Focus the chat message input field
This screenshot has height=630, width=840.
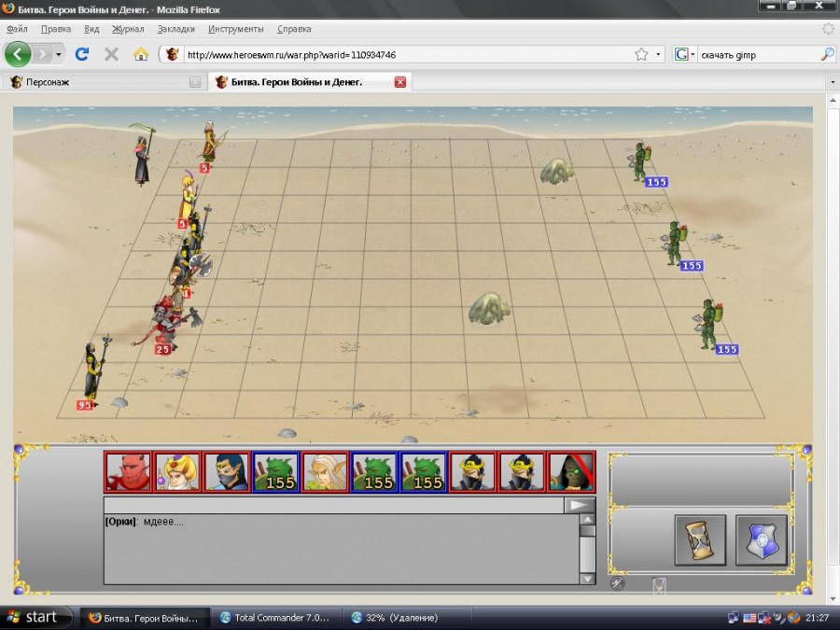click(x=334, y=505)
